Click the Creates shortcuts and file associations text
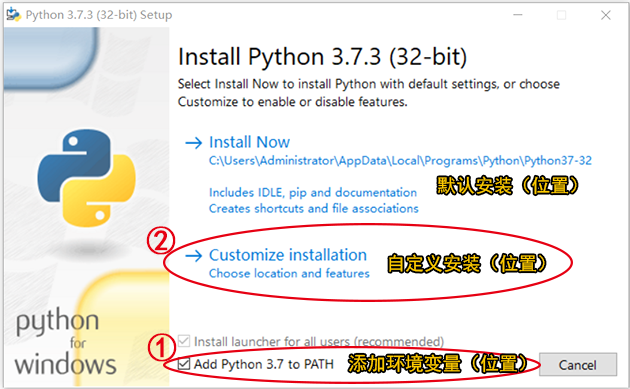 [x=314, y=209]
